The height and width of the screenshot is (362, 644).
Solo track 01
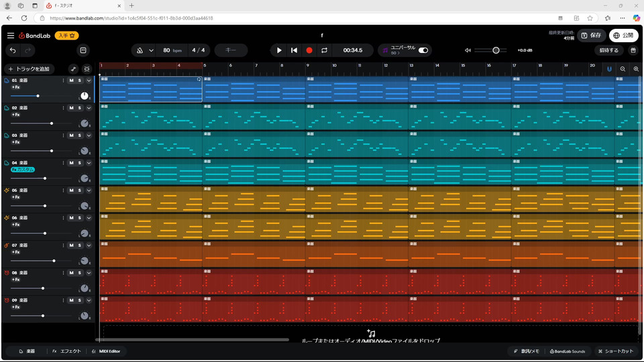[80, 80]
